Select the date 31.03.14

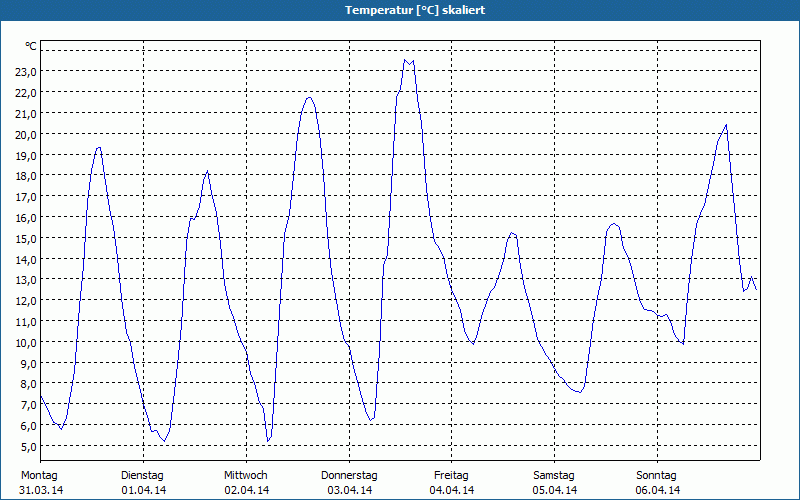coord(41,491)
